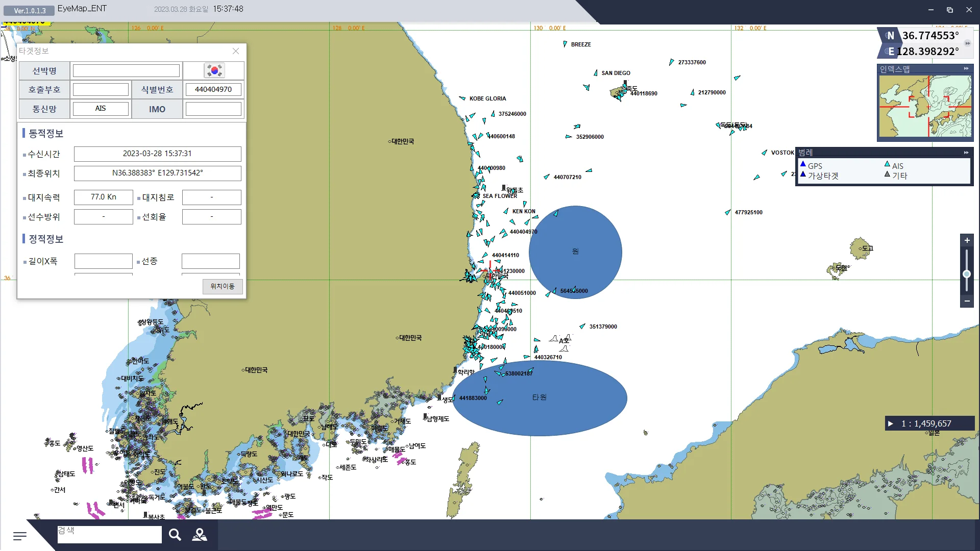Select the ship marker labeled 212790000

coord(693,92)
